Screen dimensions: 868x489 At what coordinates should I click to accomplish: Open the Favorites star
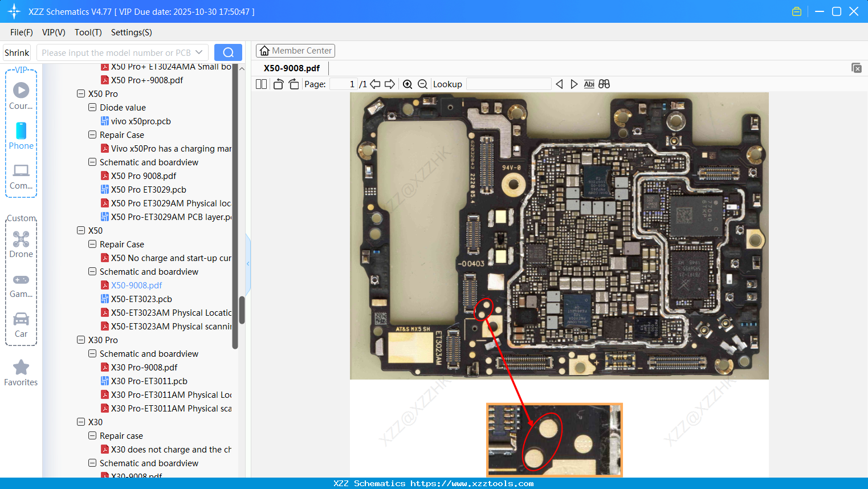(21, 373)
